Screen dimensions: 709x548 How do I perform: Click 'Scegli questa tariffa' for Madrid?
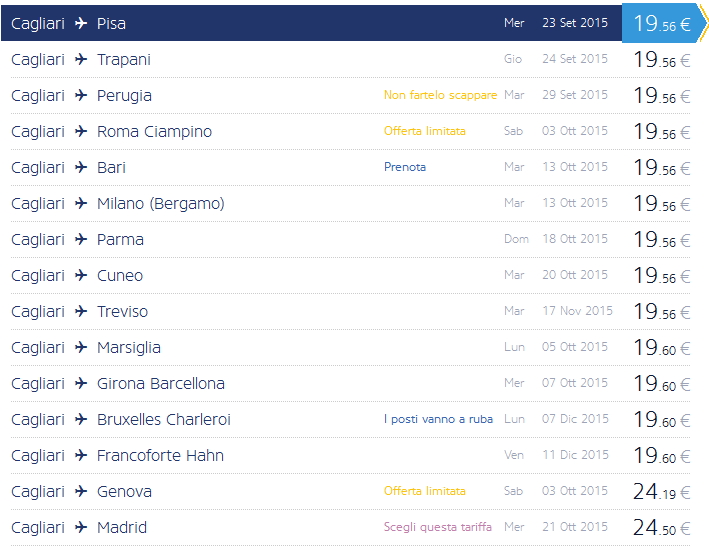coord(438,527)
